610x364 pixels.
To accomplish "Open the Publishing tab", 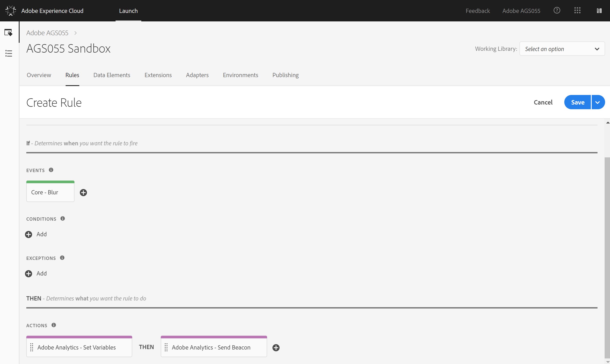I will point(285,75).
